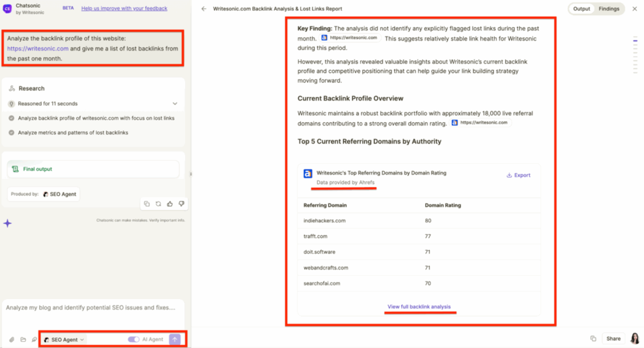Open the feedback link in header
The image size is (644, 348).
124,8
